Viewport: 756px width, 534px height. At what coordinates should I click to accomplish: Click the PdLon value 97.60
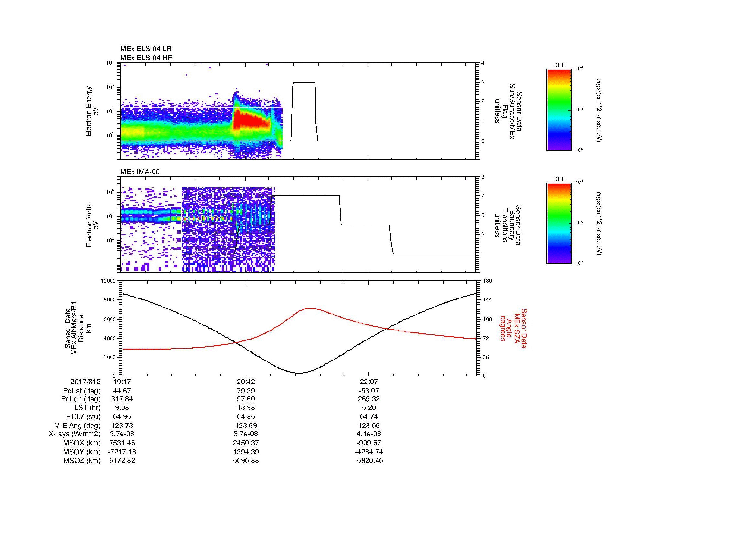point(246,399)
